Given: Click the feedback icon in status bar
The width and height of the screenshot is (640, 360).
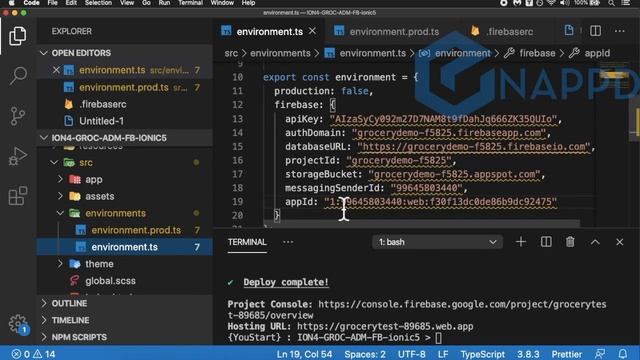Looking at the screenshot, I should tap(600, 354).
